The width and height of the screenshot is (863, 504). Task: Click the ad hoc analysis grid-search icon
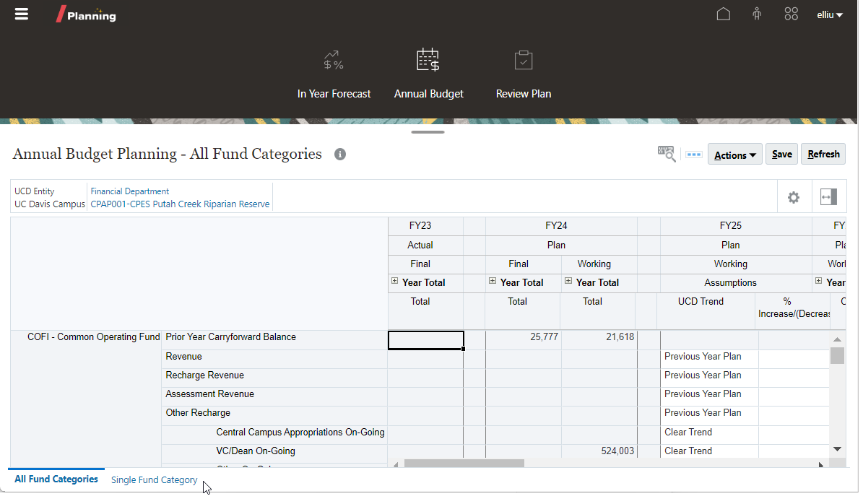(665, 153)
